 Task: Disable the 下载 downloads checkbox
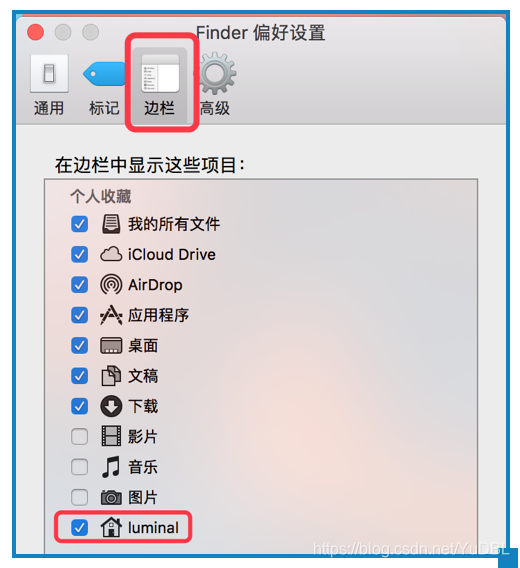pyautogui.click(x=79, y=406)
